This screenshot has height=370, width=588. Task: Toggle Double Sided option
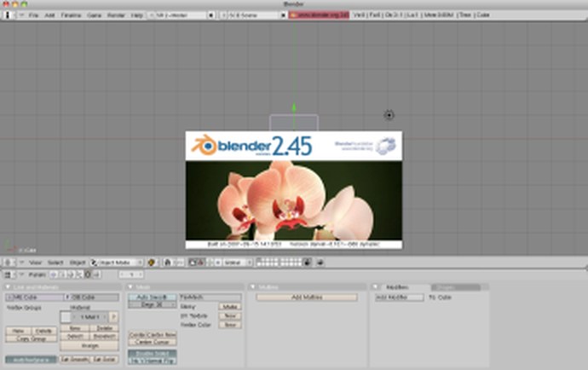(x=153, y=354)
